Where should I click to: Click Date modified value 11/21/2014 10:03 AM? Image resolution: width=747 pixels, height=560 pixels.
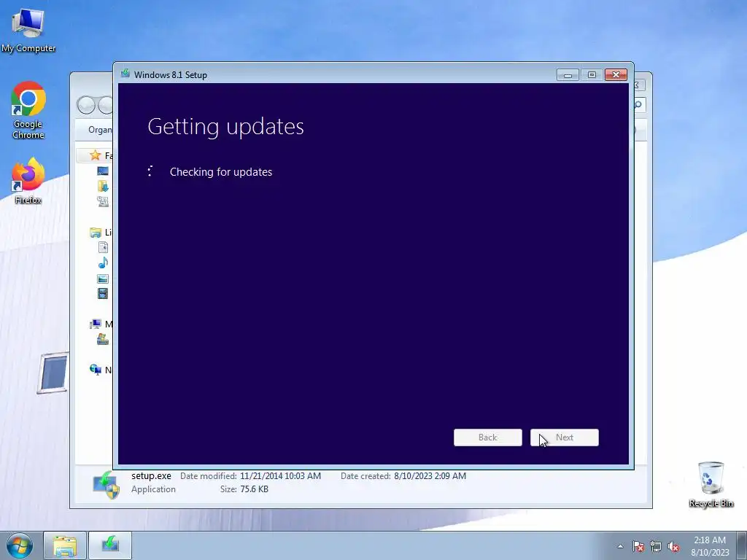pos(281,475)
